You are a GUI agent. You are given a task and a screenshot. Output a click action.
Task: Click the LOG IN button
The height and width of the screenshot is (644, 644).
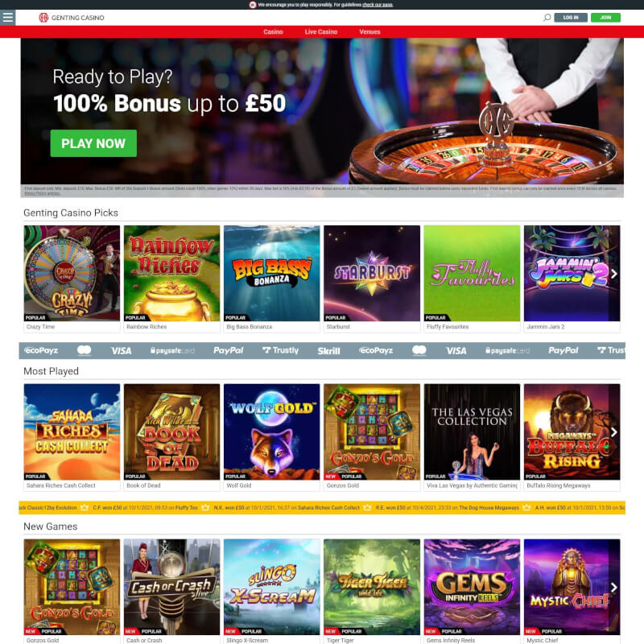571,18
